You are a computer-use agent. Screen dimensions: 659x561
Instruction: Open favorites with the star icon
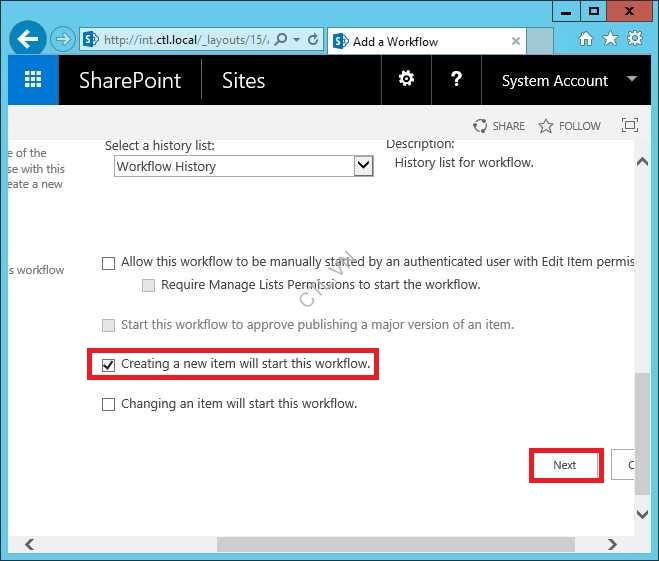coord(610,40)
